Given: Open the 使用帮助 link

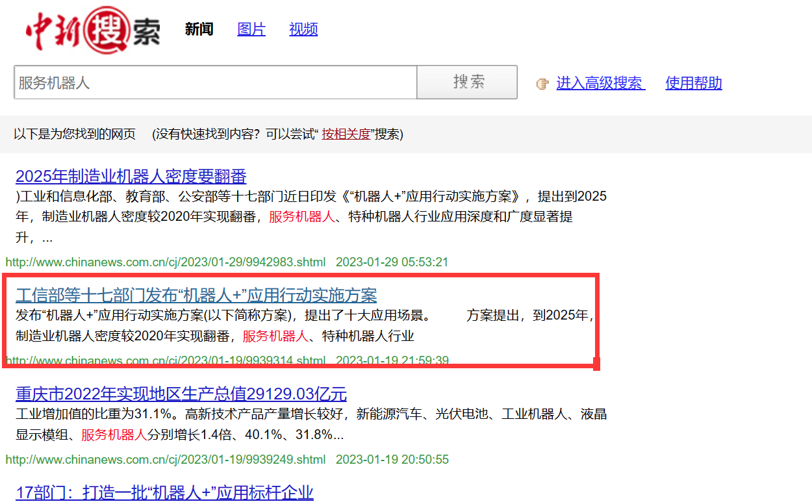Looking at the screenshot, I should coord(694,83).
